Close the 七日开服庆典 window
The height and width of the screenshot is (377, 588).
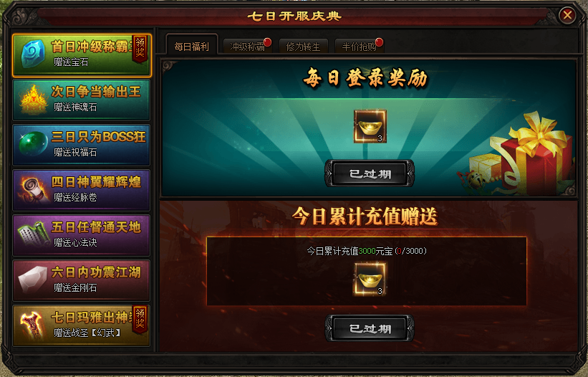(567, 15)
